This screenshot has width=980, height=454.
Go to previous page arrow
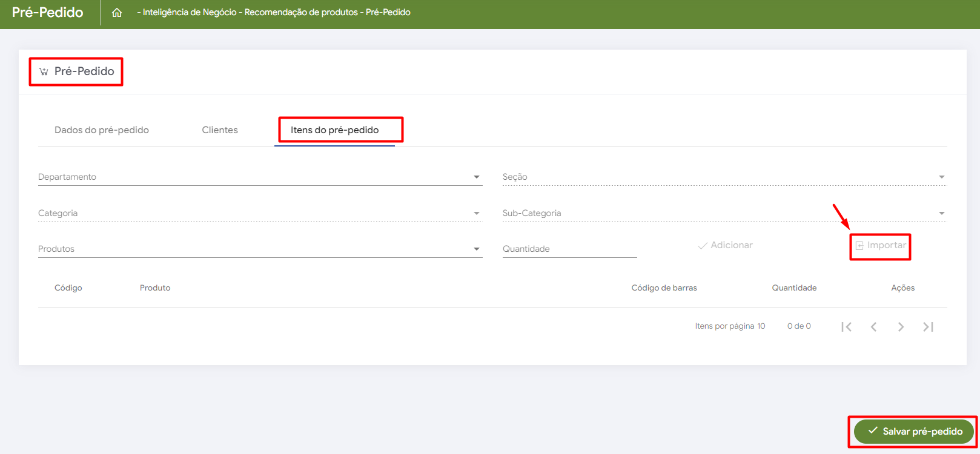[x=873, y=327]
